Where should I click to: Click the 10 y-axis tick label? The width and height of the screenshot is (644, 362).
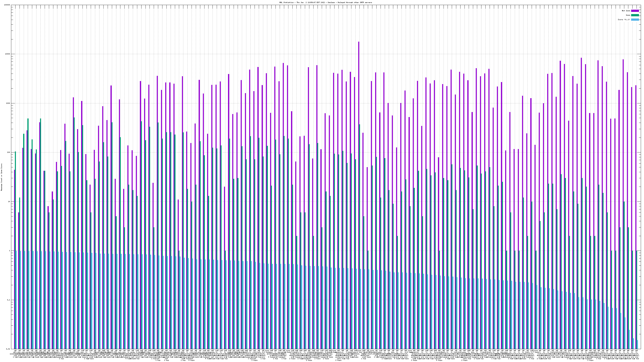[9, 202]
